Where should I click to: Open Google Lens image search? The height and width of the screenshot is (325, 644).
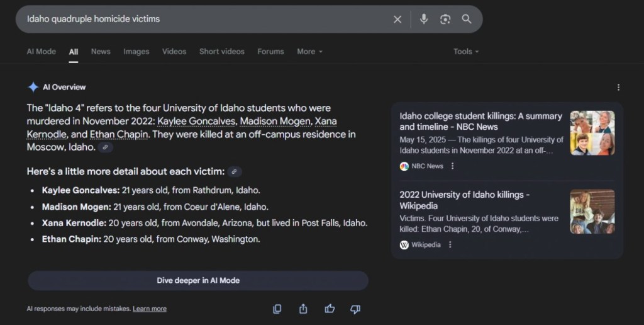pyautogui.click(x=445, y=20)
